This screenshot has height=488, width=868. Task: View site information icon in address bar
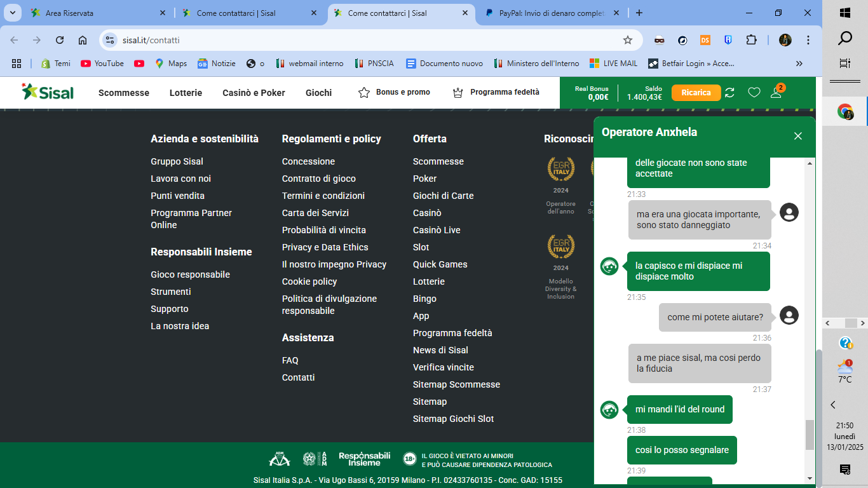coord(110,40)
